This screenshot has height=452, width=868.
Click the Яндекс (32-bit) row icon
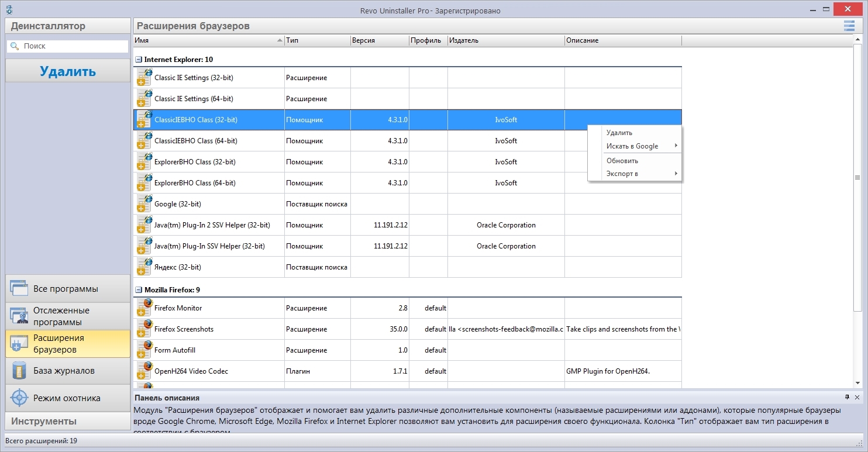pyautogui.click(x=144, y=267)
